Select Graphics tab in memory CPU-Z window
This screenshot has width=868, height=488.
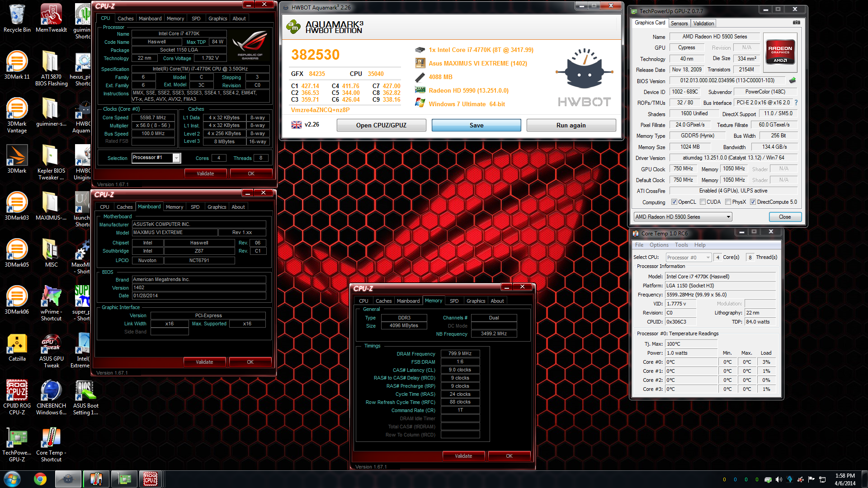tap(476, 301)
